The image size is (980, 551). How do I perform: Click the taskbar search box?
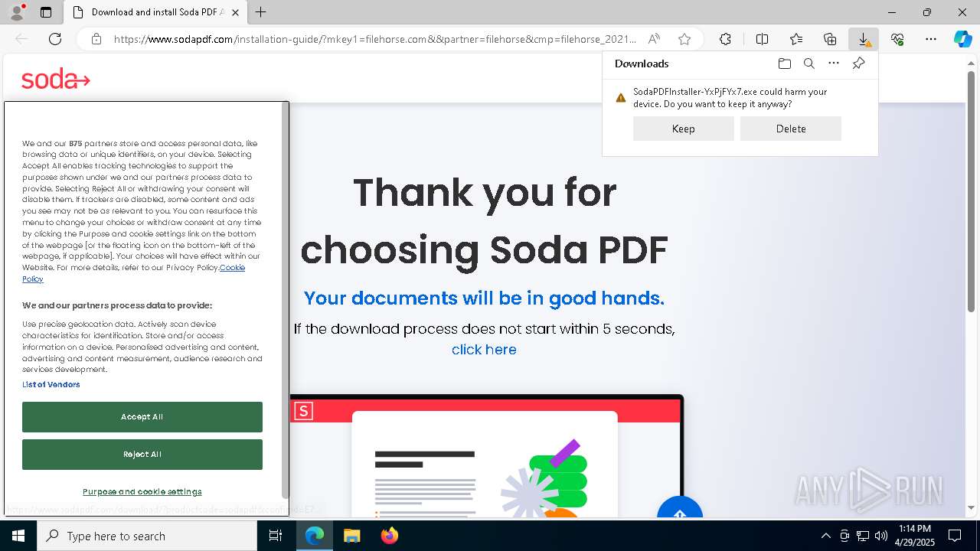click(147, 536)
